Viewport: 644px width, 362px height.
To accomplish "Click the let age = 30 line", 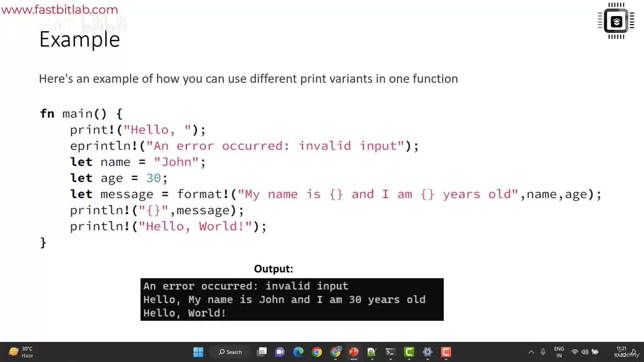I will [x=119, y=178].
